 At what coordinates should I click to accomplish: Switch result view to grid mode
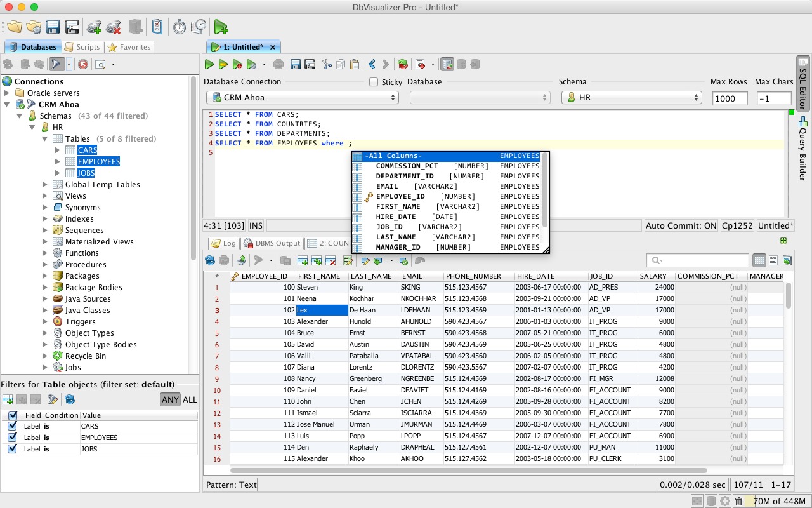point(759,260)
